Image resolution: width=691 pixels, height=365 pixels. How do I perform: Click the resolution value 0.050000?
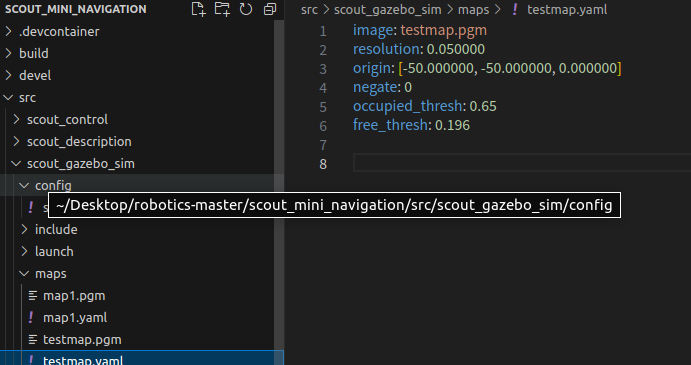(x=456, y=49)
